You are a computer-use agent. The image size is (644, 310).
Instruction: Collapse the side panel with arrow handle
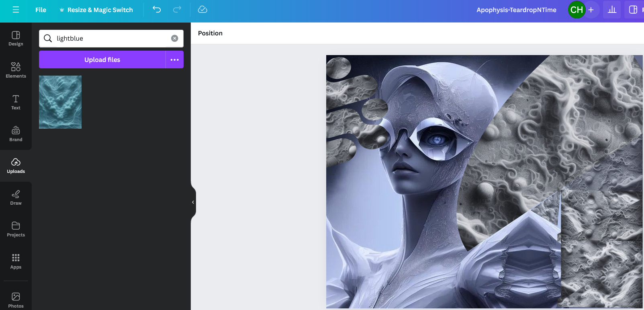193,202
